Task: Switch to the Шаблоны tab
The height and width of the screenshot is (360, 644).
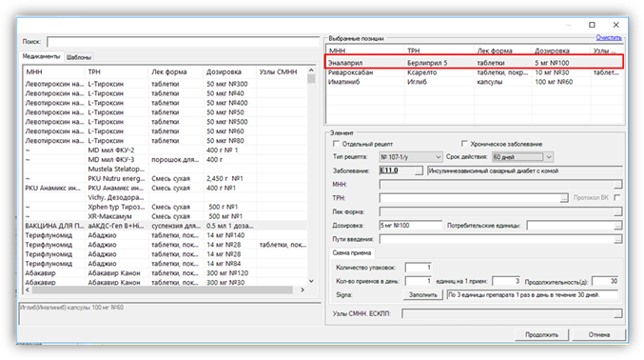Action: click(79, 57)
